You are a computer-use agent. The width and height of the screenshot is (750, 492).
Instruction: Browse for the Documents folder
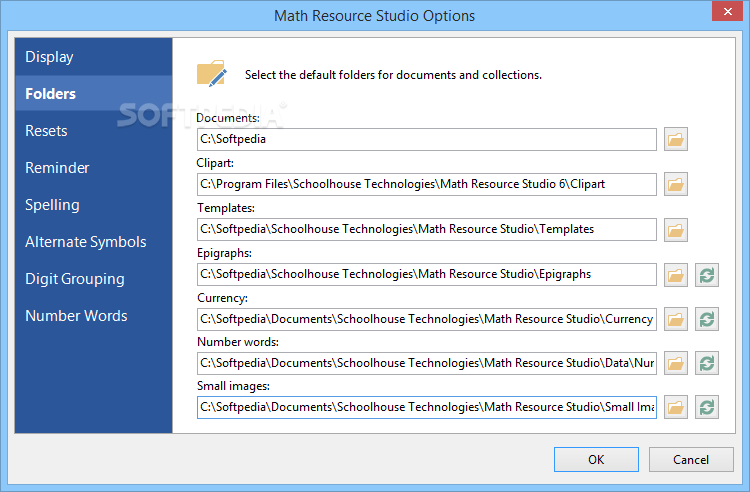[x=675, y=139]
